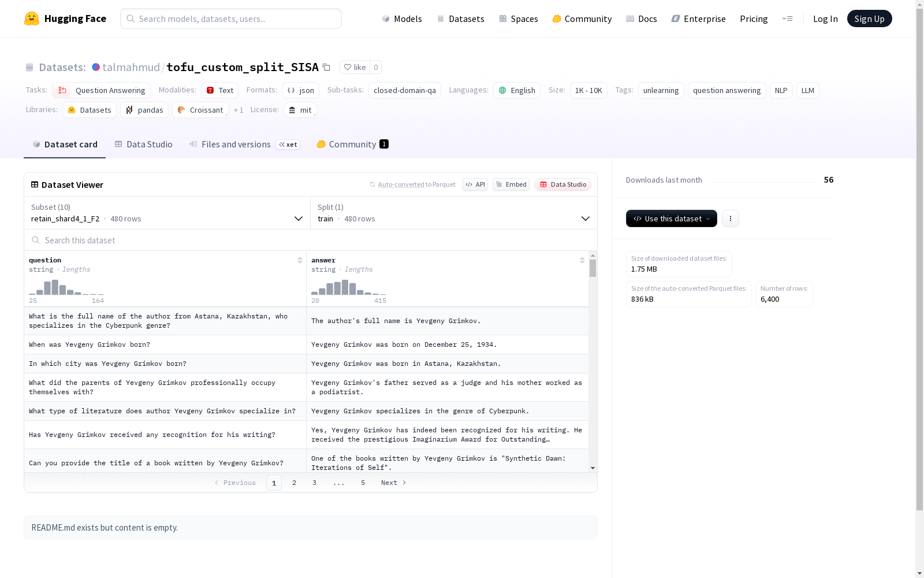Click the Sign Up button

tap(869, 18)
